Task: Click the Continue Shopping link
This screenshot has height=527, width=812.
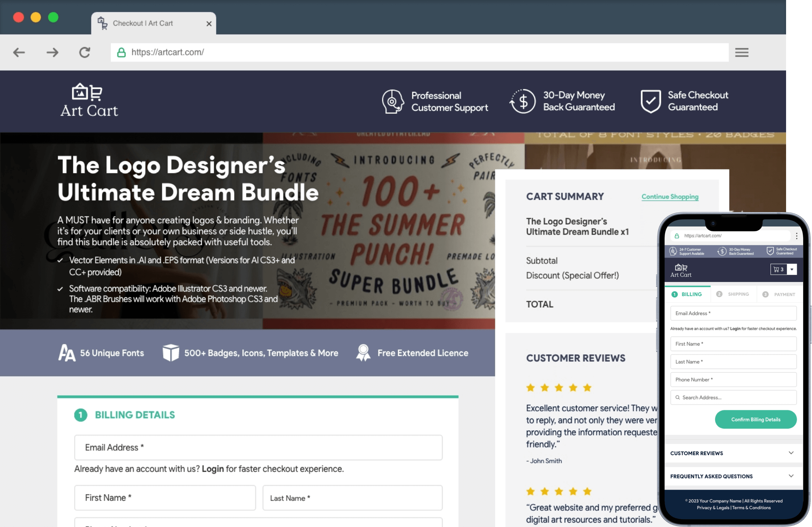Action: [670, 196]
